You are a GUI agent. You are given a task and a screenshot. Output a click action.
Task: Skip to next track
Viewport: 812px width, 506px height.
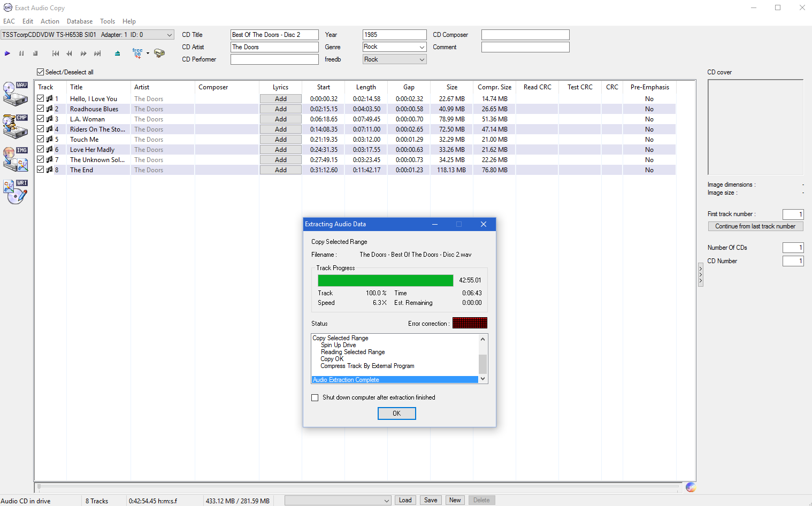pyautogui.click(x=97, y=53)
